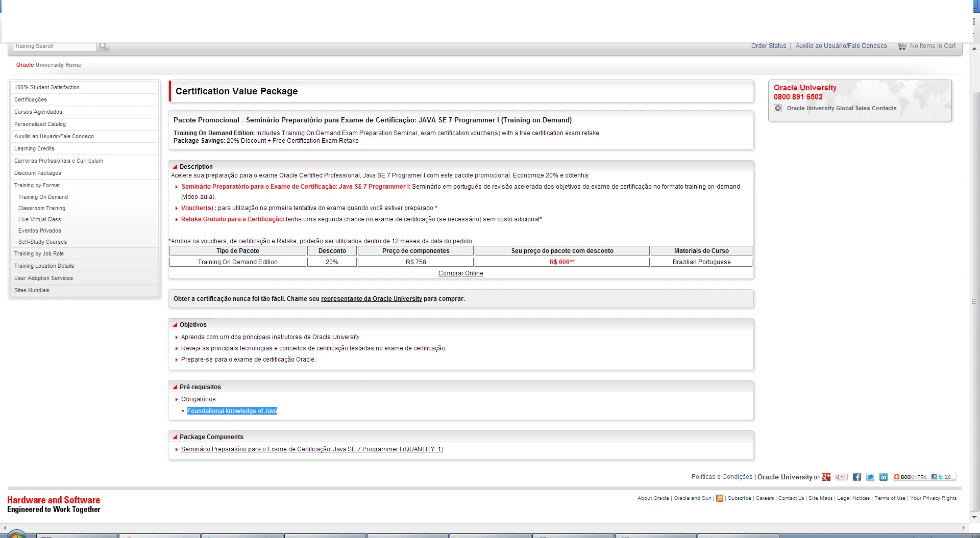Collapse the Objetivos section triangle
The height and width of the screenshot is (538, 980).
(175, 325)
